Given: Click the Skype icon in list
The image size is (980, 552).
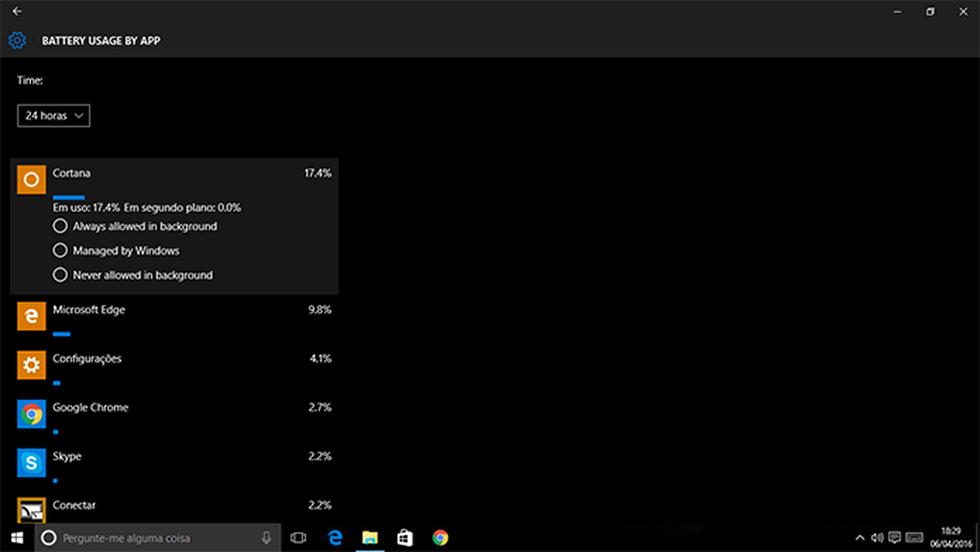Looking at the screenshot, I should point(31,462).
